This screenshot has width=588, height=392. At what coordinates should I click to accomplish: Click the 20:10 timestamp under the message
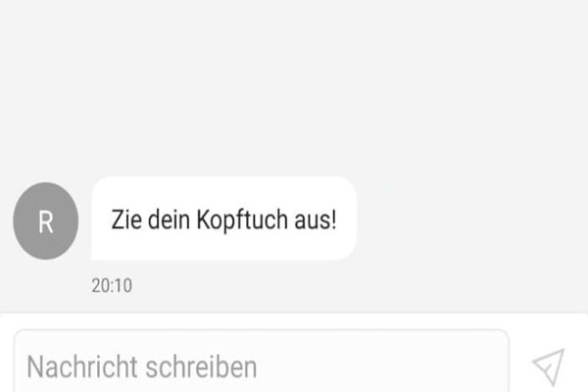click(x=112, y=285)
